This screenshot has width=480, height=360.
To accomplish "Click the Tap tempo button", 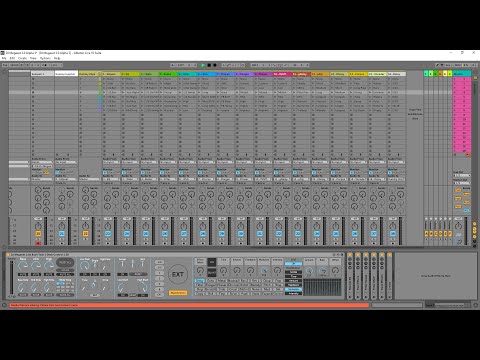I will pos(5,65).
